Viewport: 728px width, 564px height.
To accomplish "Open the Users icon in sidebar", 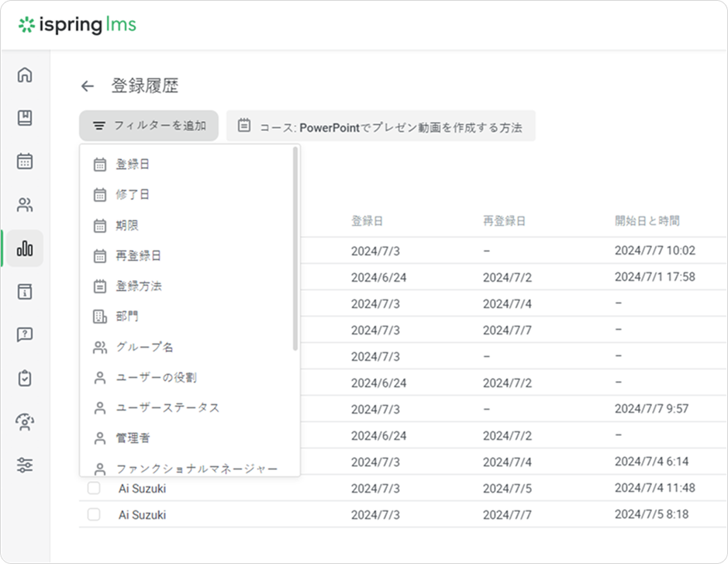I will pos(25,206).
